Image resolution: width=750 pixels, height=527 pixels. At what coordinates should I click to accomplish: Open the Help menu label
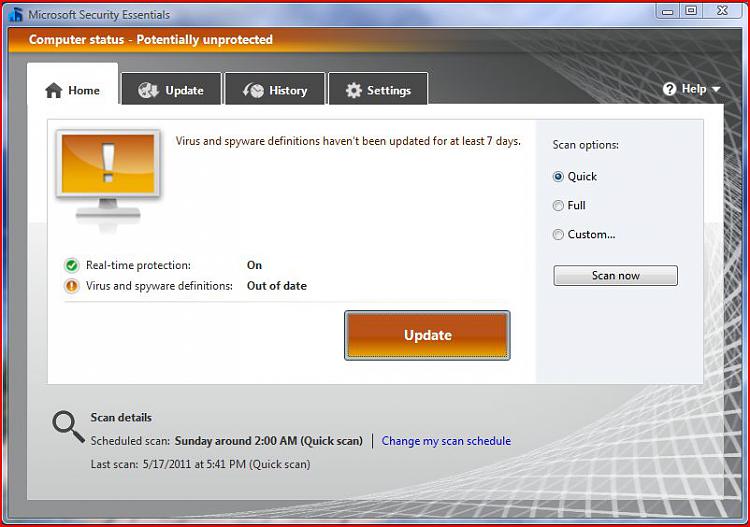(x=694, y=89)
